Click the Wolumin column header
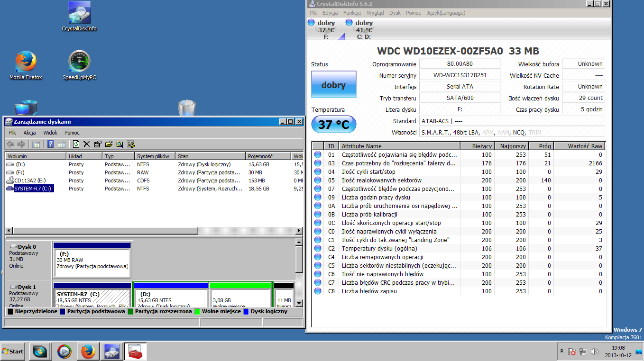644x361 pixels. [36, 156]
